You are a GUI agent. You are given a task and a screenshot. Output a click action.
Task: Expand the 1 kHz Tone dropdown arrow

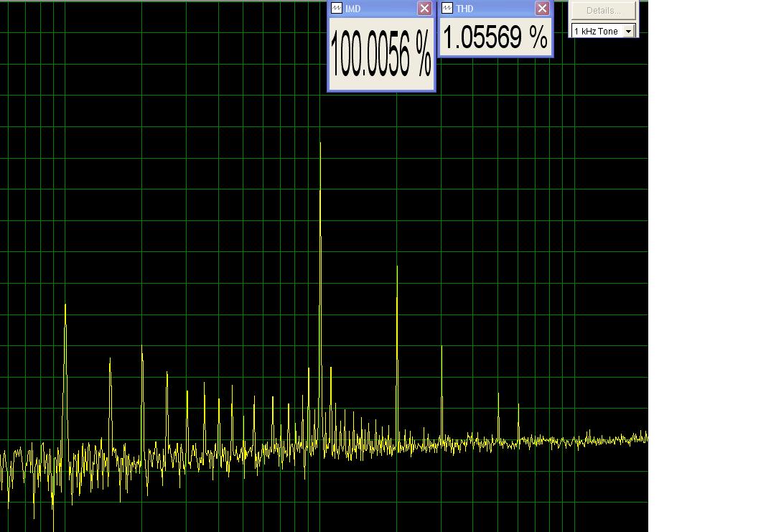tap(629, 32)
